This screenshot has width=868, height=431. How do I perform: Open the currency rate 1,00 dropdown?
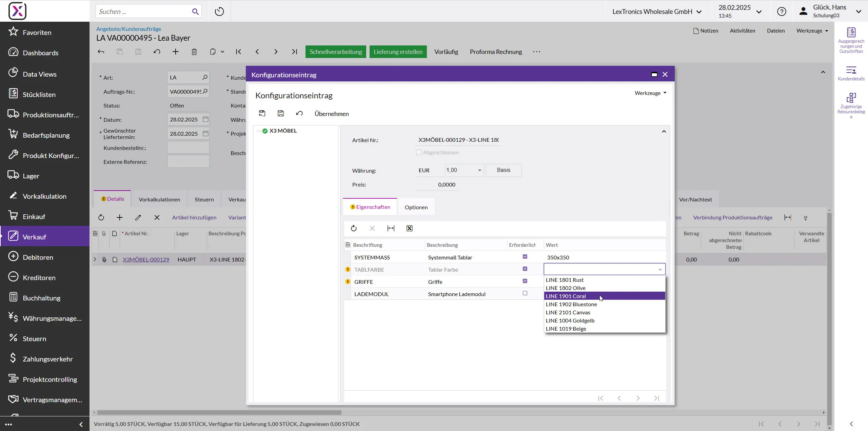coord(479,170)
